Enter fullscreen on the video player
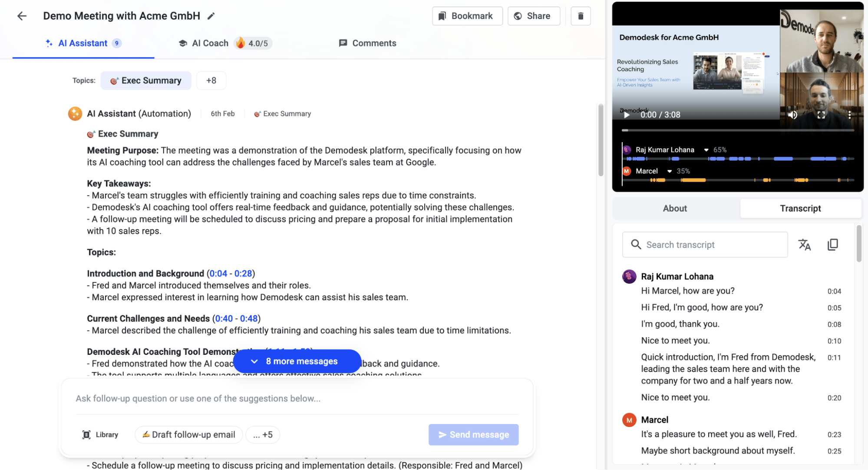 coord(821,115)
